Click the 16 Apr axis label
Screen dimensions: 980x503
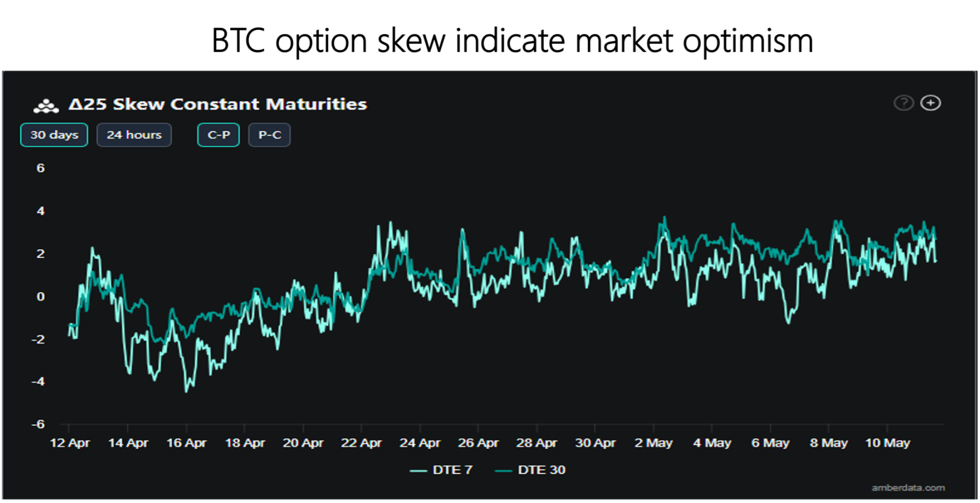[x=186, y=443]
